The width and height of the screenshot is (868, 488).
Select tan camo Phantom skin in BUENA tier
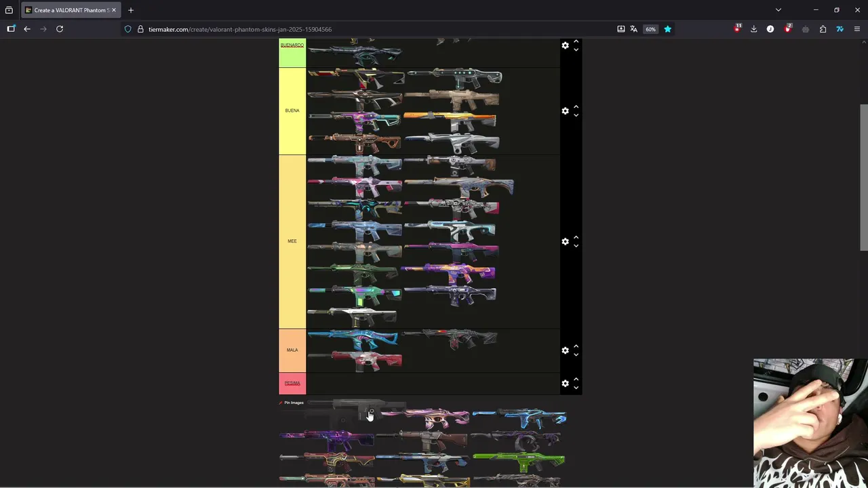point(452,100)
